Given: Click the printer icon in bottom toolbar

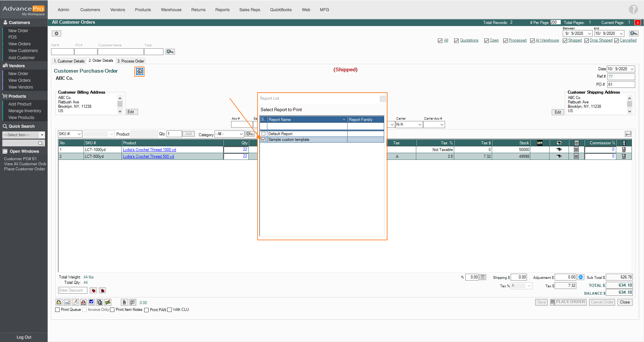Looking at the screenshot, I should point(59,302).
